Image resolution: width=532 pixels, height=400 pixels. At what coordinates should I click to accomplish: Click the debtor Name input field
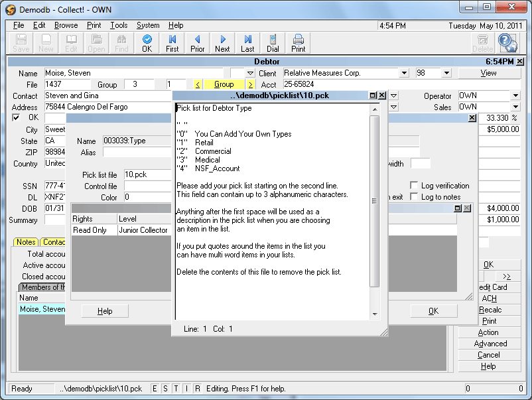(134, 73)
